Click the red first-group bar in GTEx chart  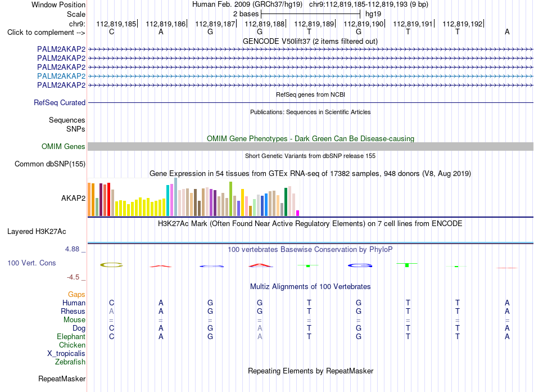click(108, 199)
